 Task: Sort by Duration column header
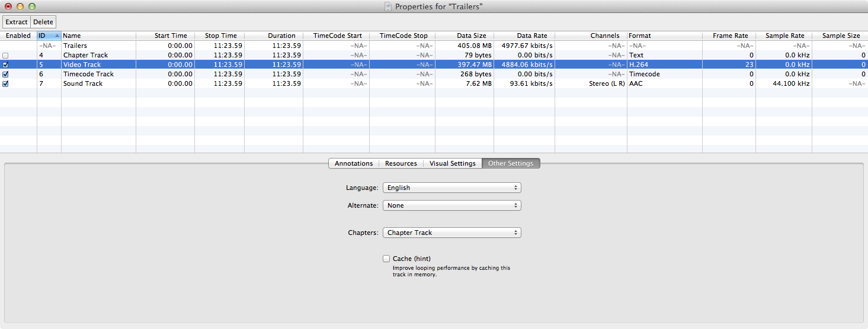[x=274, y=36]
